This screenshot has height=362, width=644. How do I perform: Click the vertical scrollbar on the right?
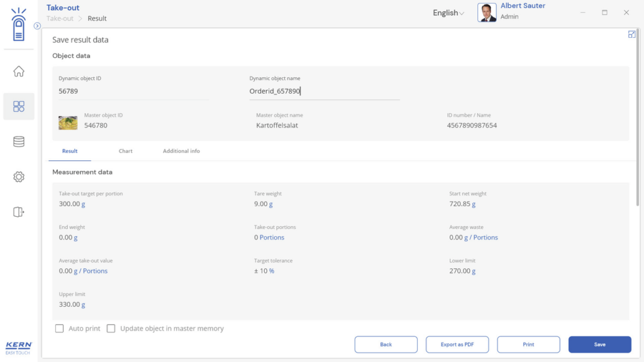(638, 117)
